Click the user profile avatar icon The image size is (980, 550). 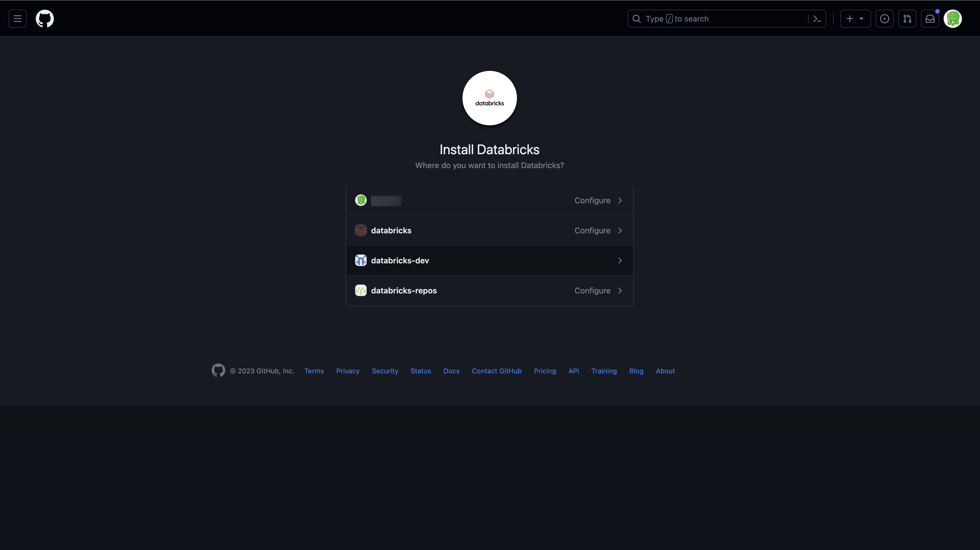click(x=953, y=18)
